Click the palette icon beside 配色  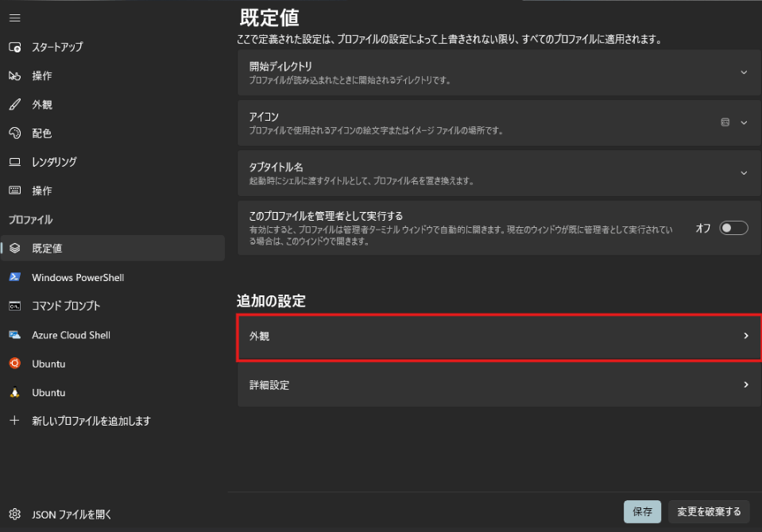point(15,133)
